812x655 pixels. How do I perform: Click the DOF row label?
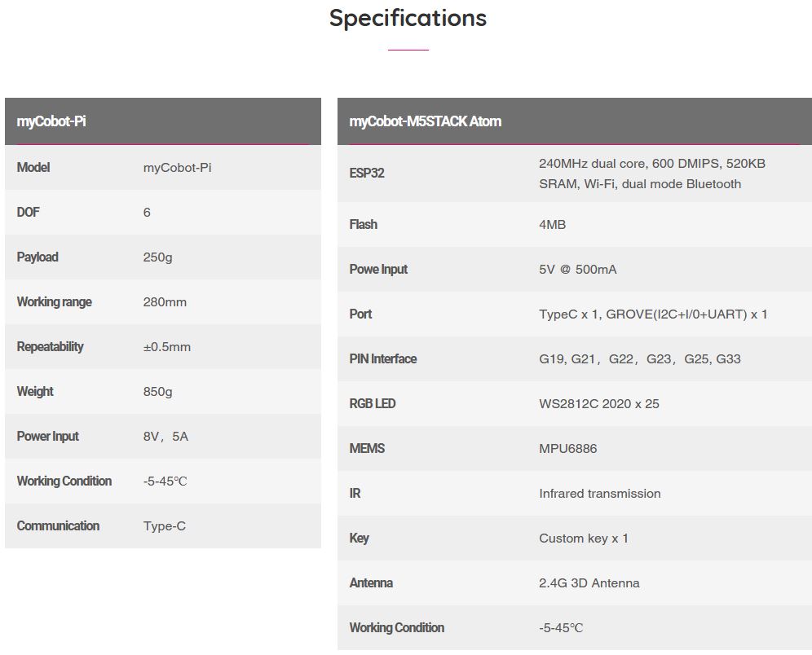28,213
